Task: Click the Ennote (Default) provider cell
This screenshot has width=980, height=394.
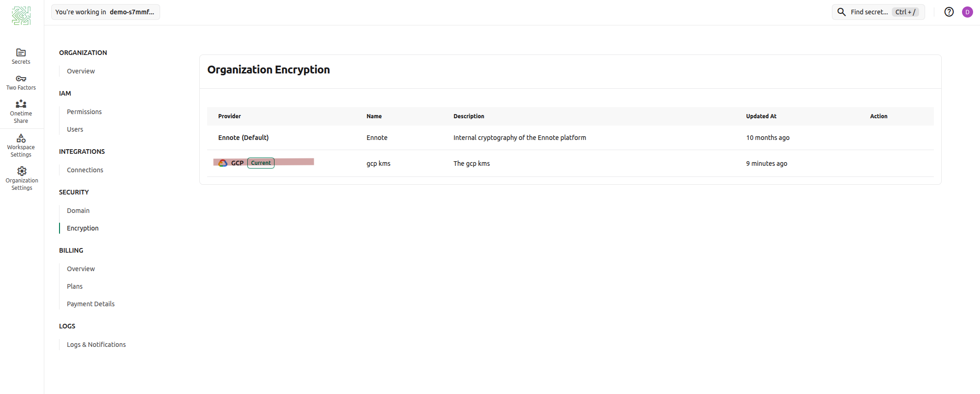Action: [243, 138]
